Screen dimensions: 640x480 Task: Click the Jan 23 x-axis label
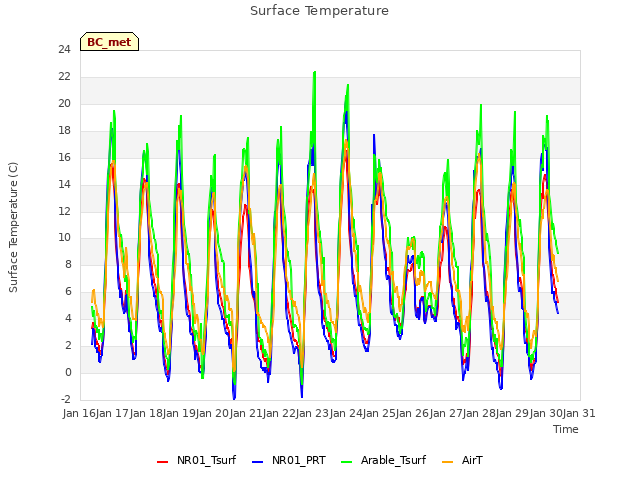(x=313, y=413)
